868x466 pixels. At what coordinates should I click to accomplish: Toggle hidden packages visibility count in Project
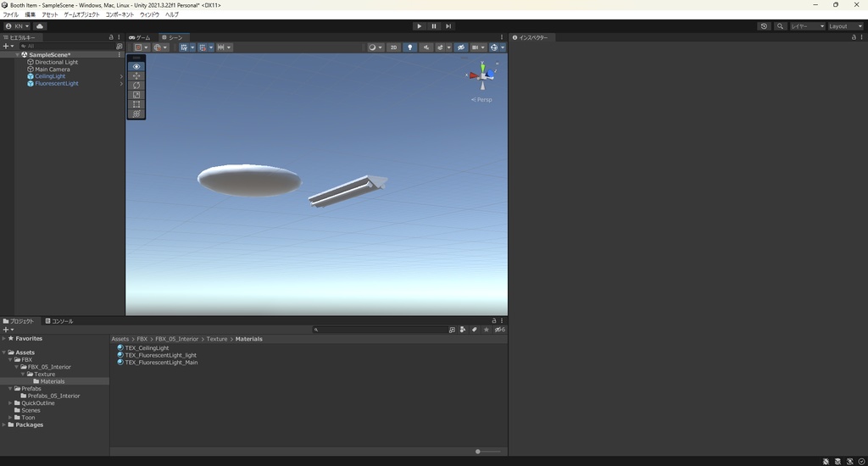pyautogui.click(x=499, y=330)
